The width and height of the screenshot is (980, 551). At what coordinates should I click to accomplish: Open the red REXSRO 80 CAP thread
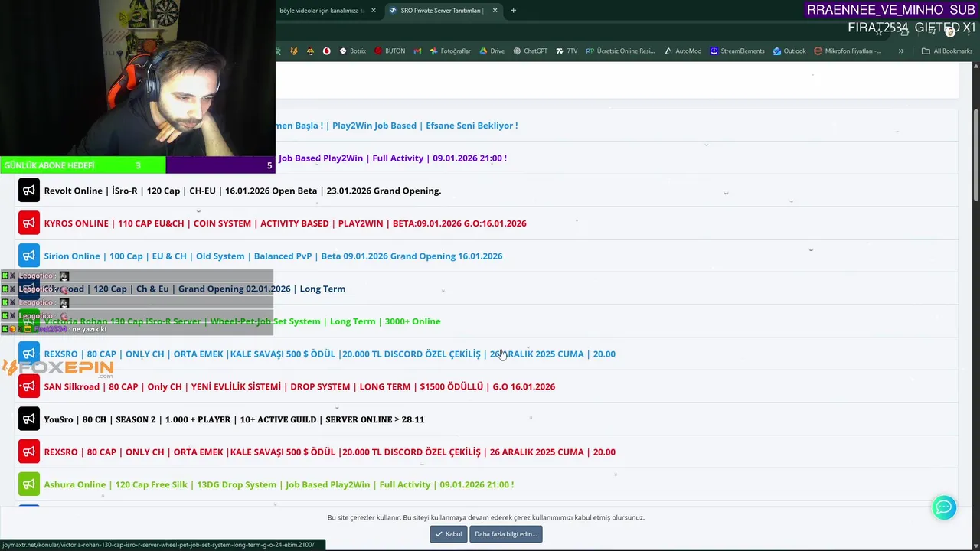point(330,452)
